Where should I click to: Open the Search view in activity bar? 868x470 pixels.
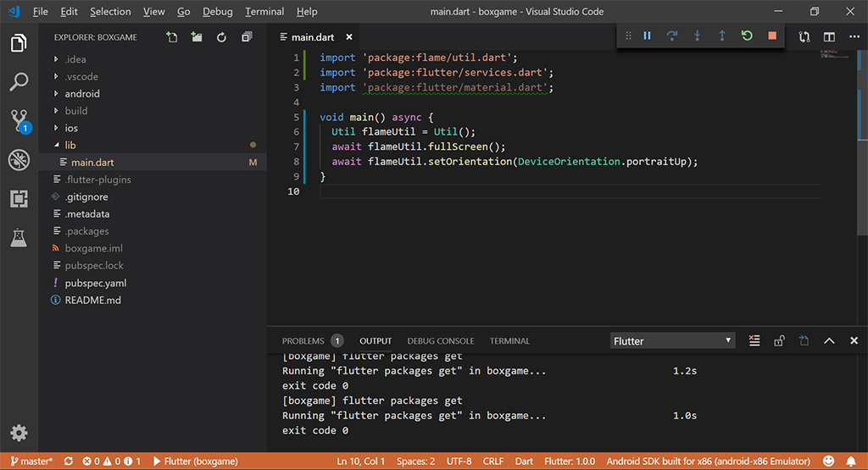[x=19, y=82]
